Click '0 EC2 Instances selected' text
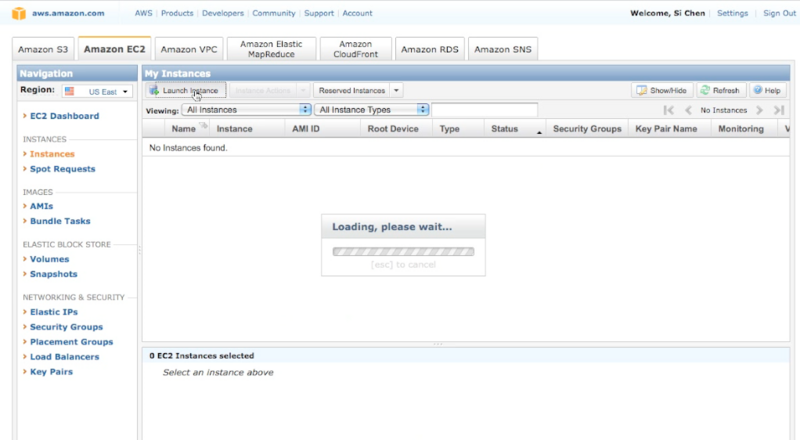The width and height of the screenshot is (800, 440). 202,356
